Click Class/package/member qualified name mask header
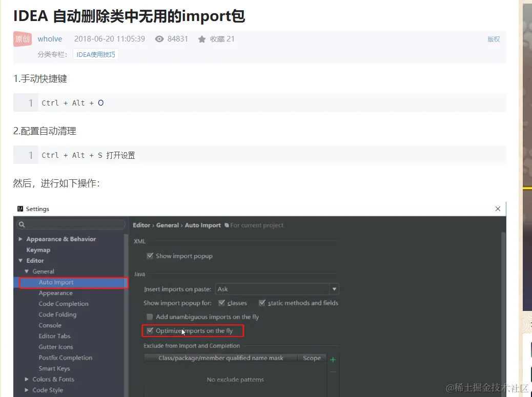Screen dimensions: 532x397 tap(220, 359)
